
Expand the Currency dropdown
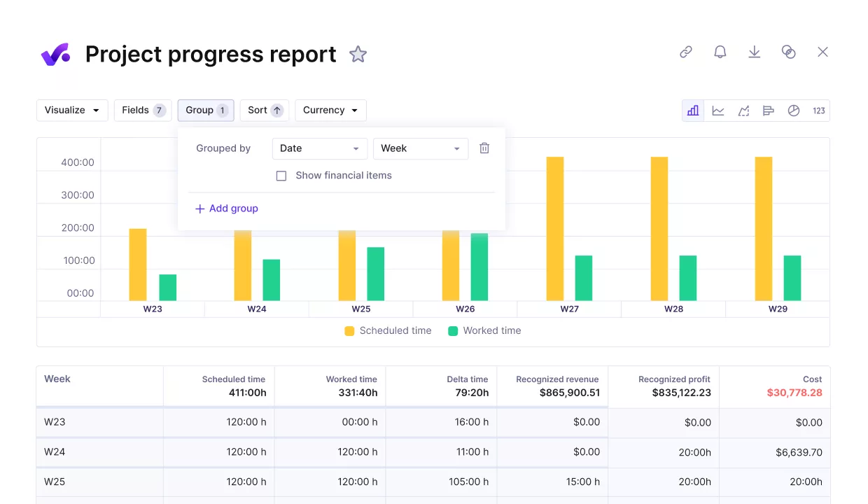[330, 110]
